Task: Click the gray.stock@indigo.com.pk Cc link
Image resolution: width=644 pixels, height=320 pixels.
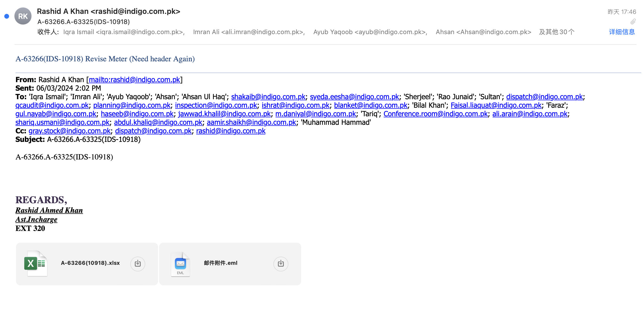Action: pos(69,131)
